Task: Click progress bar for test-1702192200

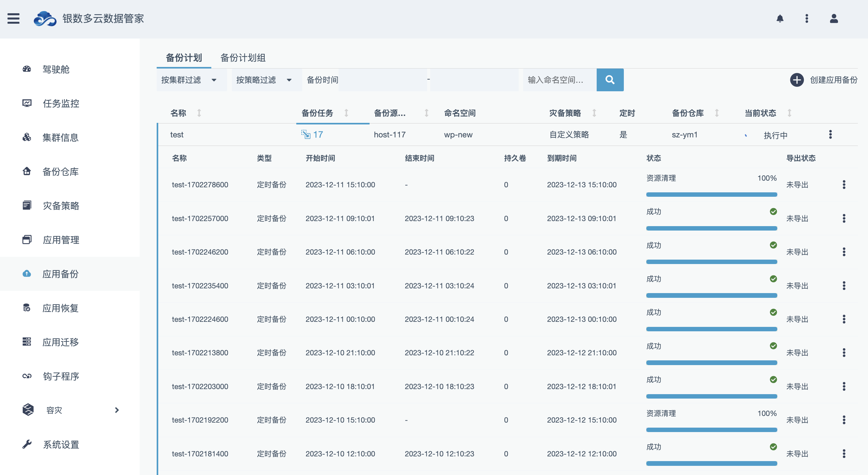Action: (711, 430)
